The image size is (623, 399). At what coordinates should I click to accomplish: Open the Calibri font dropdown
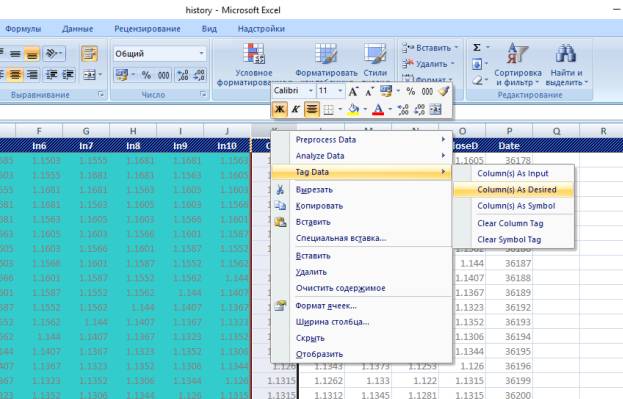pyautogui.click(x=310, y=91)
